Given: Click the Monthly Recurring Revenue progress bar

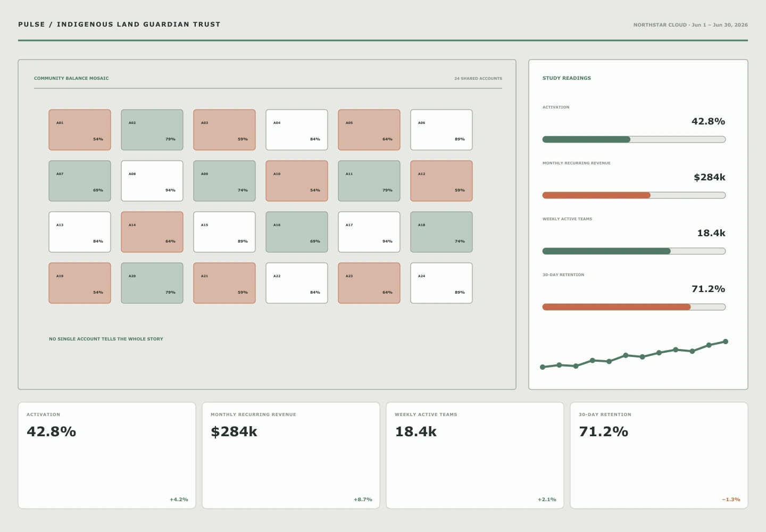Looking at the screenshot, I should click(634, 195).
